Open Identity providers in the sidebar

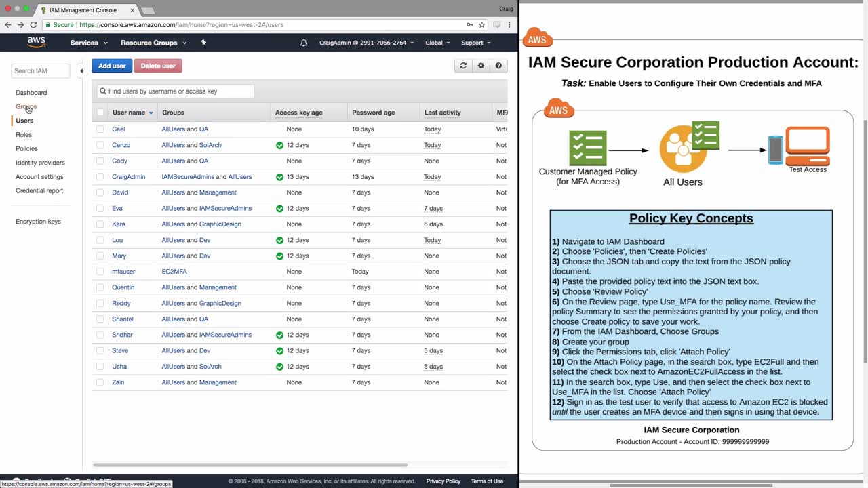41,163
